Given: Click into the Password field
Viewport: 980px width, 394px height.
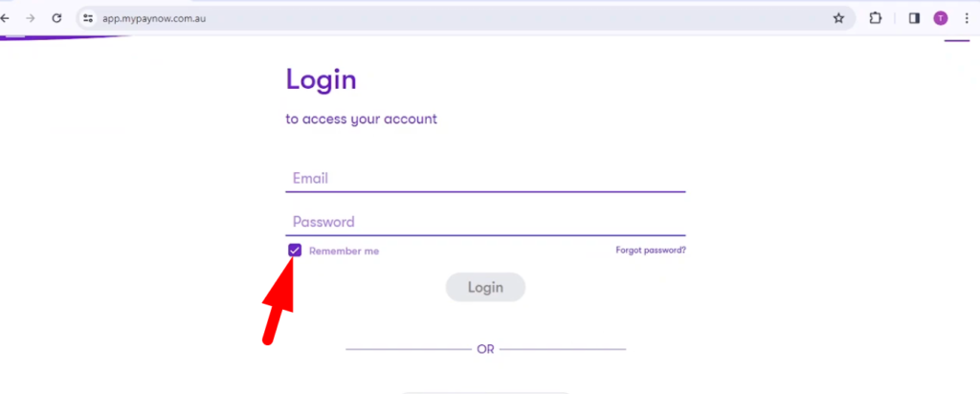Looking at the screenshot, I should pos(485,223).
